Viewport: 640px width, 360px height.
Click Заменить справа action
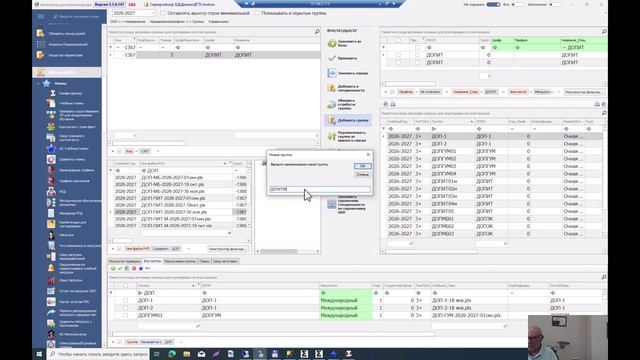[349, 73]
